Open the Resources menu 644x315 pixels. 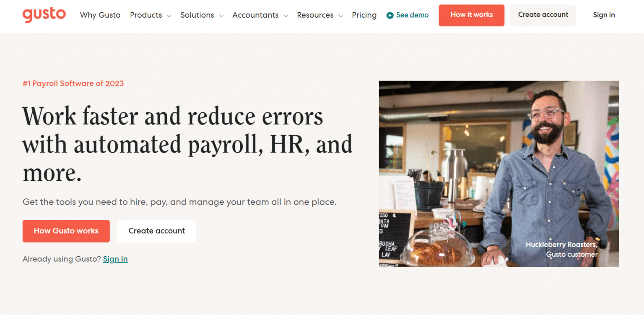(315, 15)
